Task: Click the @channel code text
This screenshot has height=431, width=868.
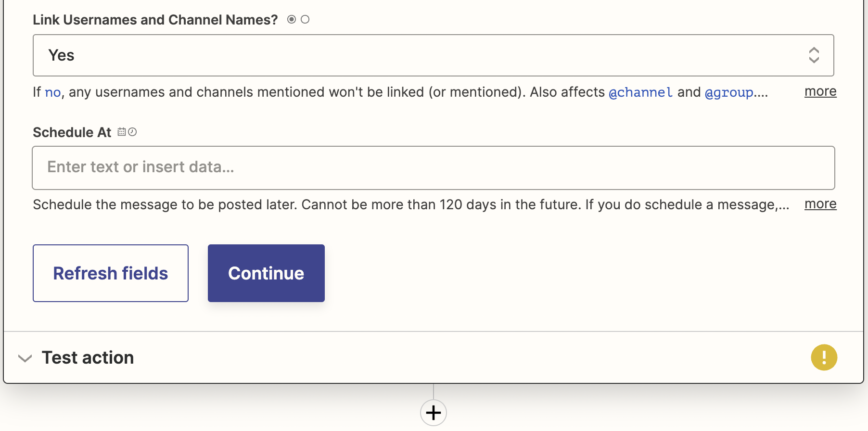Action: coord(640,92)
